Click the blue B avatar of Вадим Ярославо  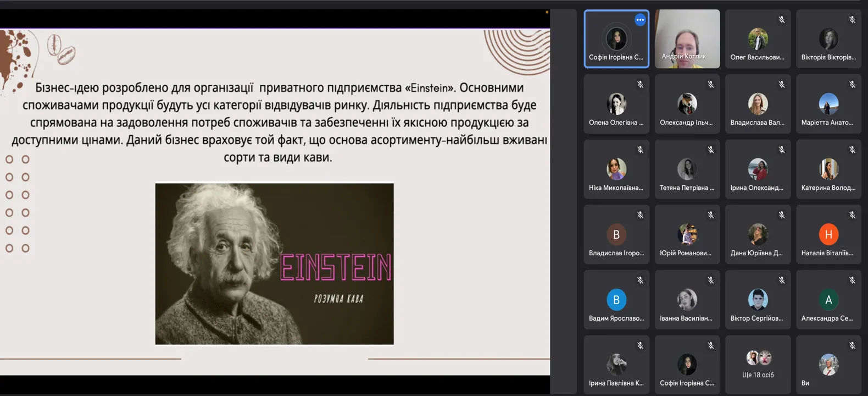[x=616, y=300]
